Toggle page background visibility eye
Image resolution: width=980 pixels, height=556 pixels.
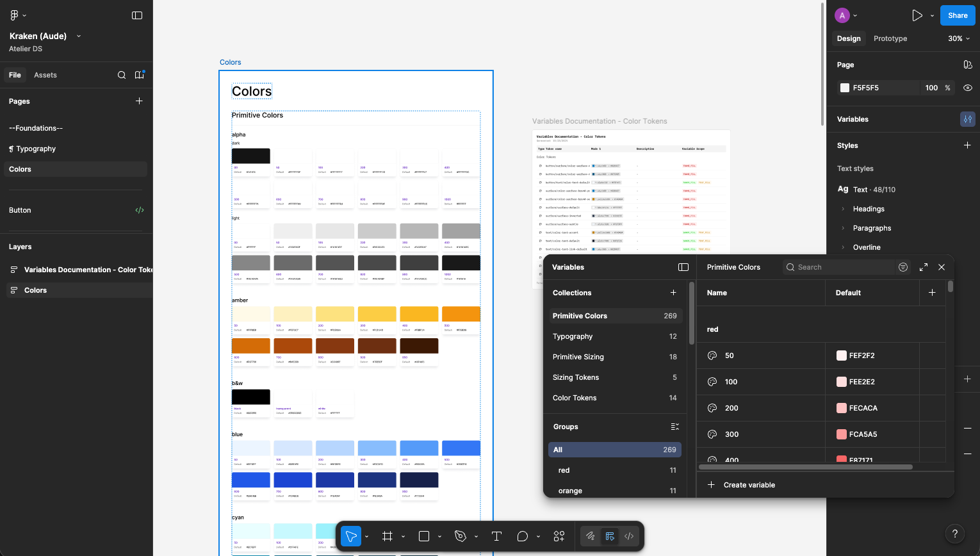(968, 88)
